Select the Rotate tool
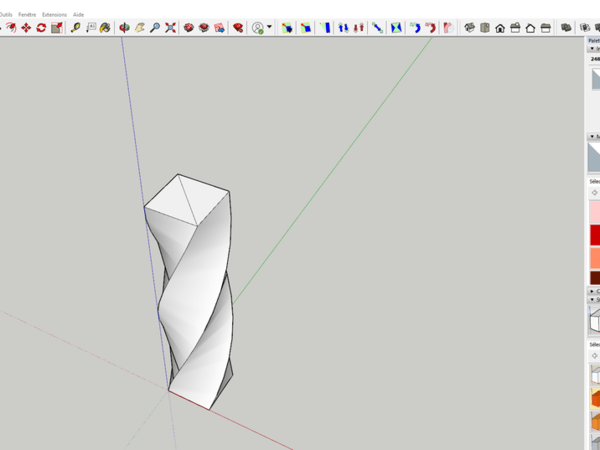The width and height of the screenshot is (600, 450). 41,28
